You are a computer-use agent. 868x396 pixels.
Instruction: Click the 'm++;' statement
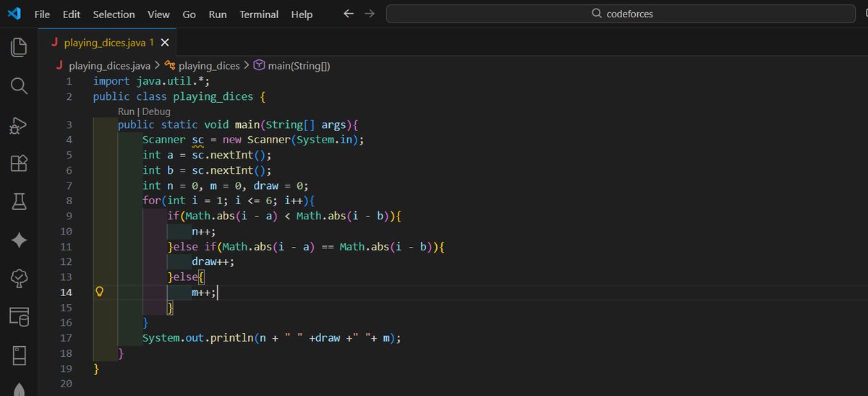pos(203,292)
